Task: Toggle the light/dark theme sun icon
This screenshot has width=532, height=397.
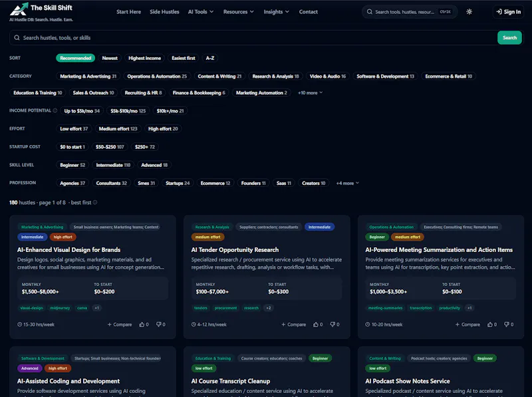Action: coord(469,11)
